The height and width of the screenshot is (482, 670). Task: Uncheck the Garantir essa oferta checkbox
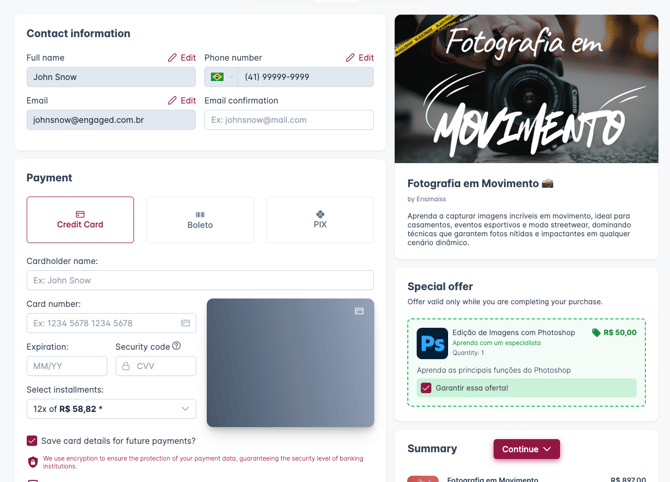[x=426, y=388]
